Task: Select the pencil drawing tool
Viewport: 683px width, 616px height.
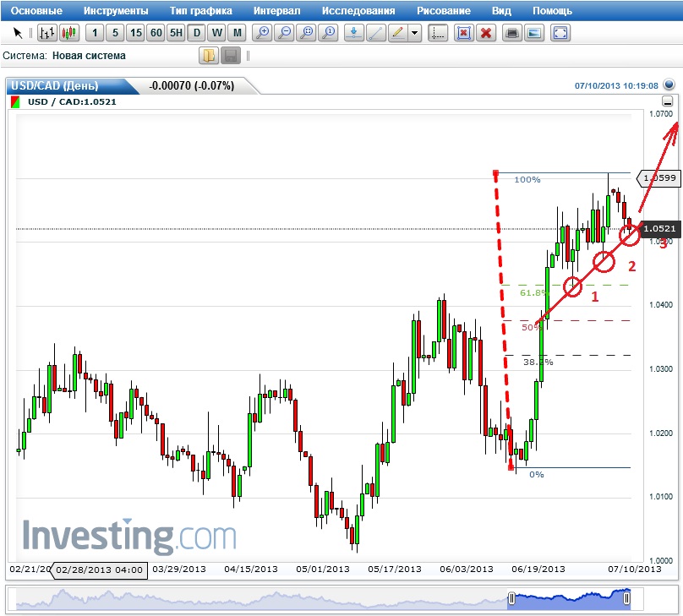Action: point(397,33)
